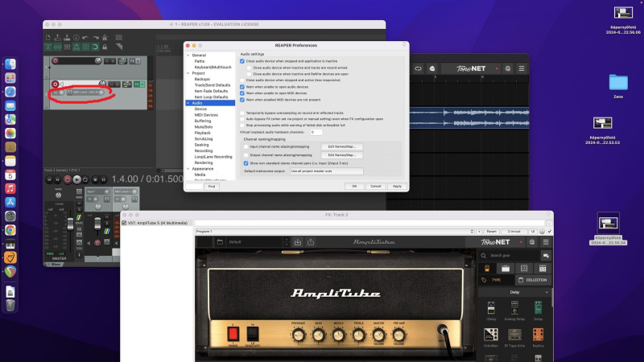This screenshot has width=644, height=362.
Task: Click the Play button in REAPER transport
Action: tap(76, 179)
